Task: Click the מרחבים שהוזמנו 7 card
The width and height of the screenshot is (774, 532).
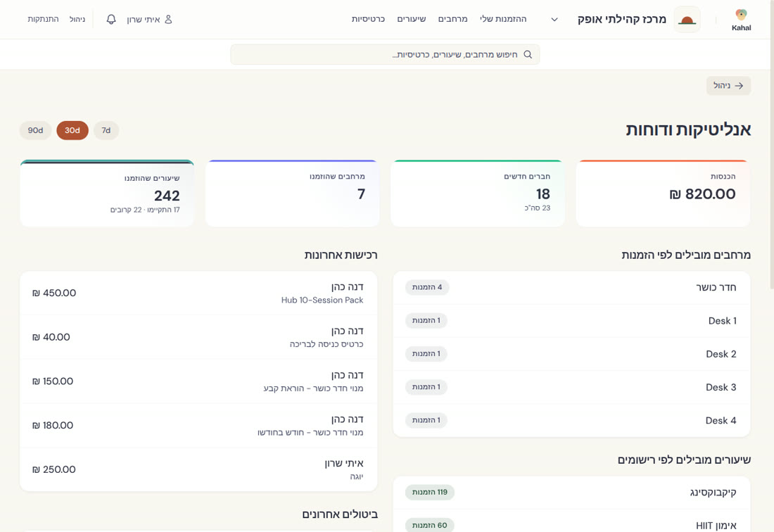Action: coord(292,194)
